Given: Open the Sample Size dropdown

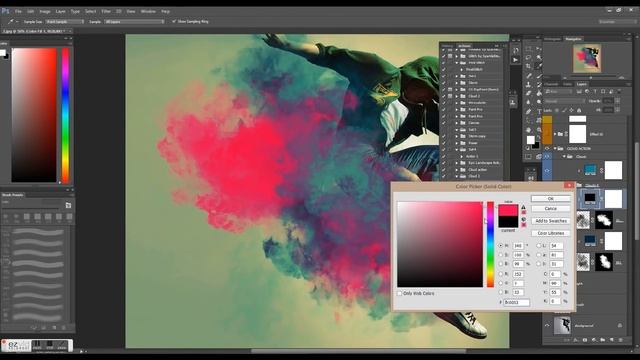Looking at the screenshot, I should (x=64, y=21).
